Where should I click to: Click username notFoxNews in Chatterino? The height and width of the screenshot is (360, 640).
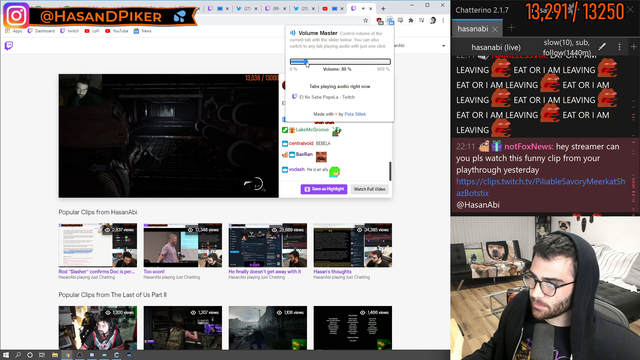(529, 147)
